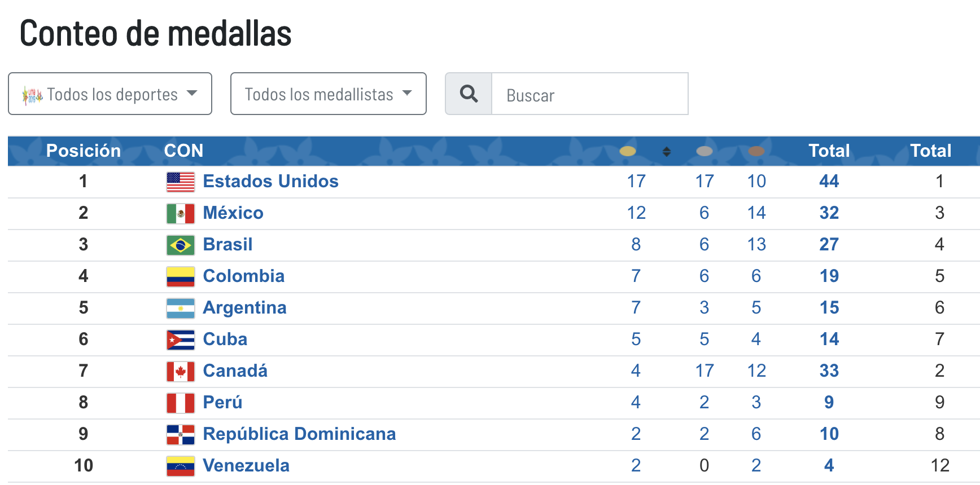Click the Cuba flag
This screenshot has width=980, height=485.
(x=180, y=339)
